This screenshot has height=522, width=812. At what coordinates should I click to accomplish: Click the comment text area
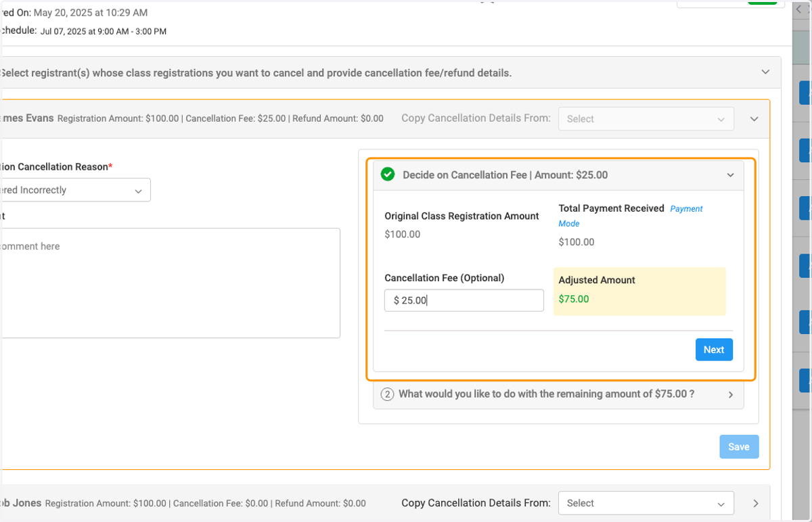[170, 283]
